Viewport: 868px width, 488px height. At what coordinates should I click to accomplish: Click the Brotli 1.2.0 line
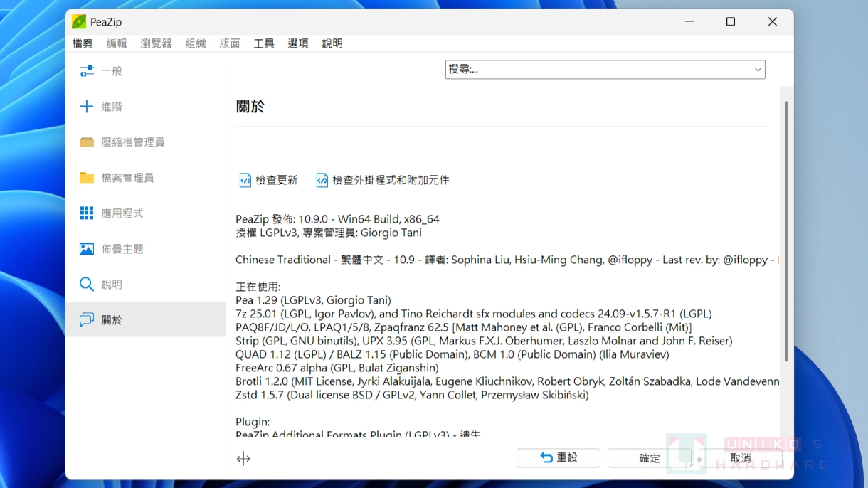pos(507,381)
